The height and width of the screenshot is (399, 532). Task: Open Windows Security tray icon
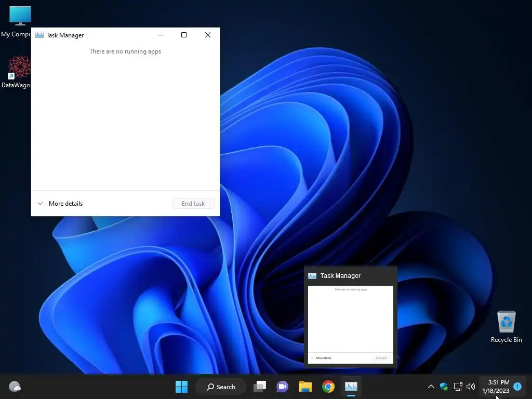pyautogui.click(x=444, y=387)
